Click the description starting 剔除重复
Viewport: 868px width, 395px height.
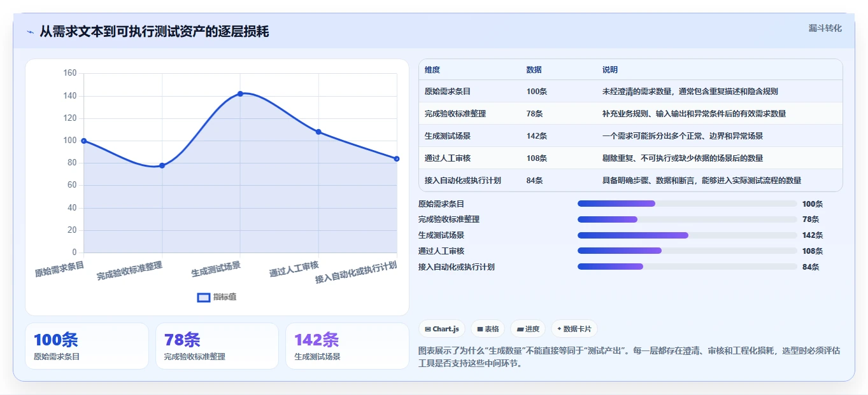point(683,158)
